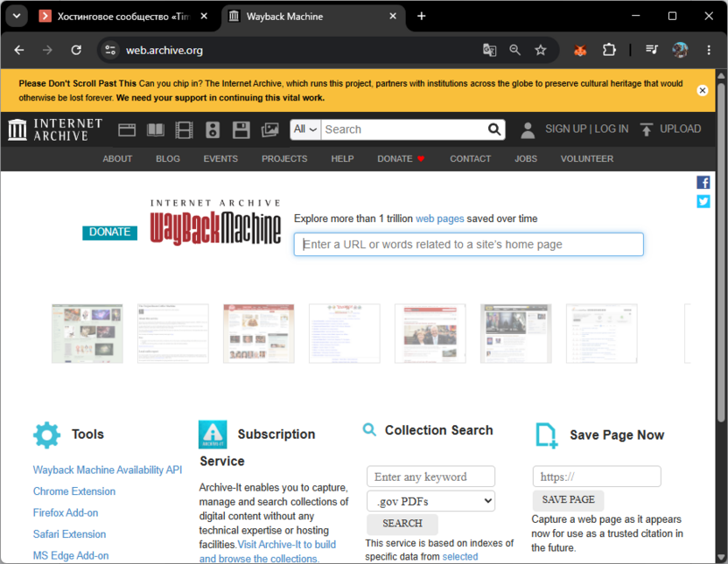Follow the Visit Archive-It link
Viewport: 728px width, 564px height.
click(x=286, y=545)
